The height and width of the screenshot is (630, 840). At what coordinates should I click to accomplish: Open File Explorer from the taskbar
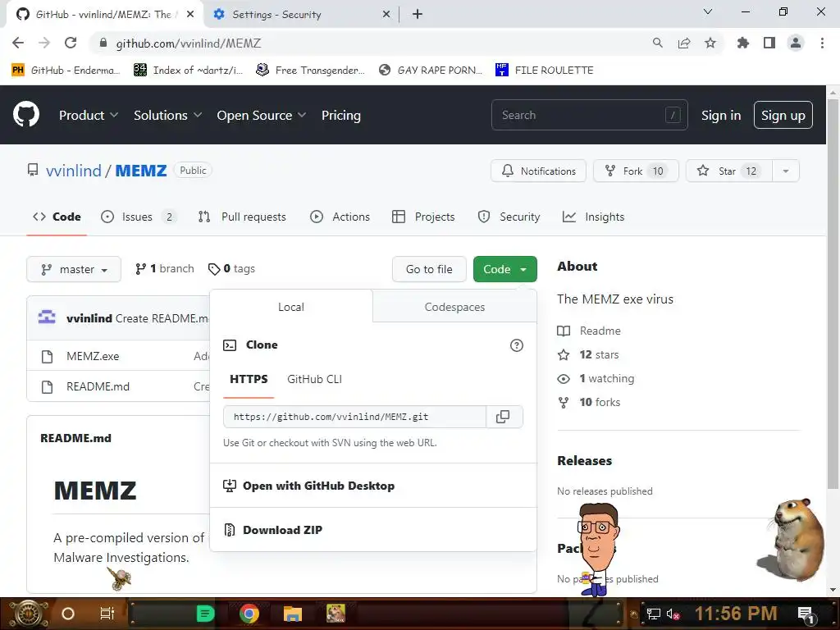click(x=293, y=614)
